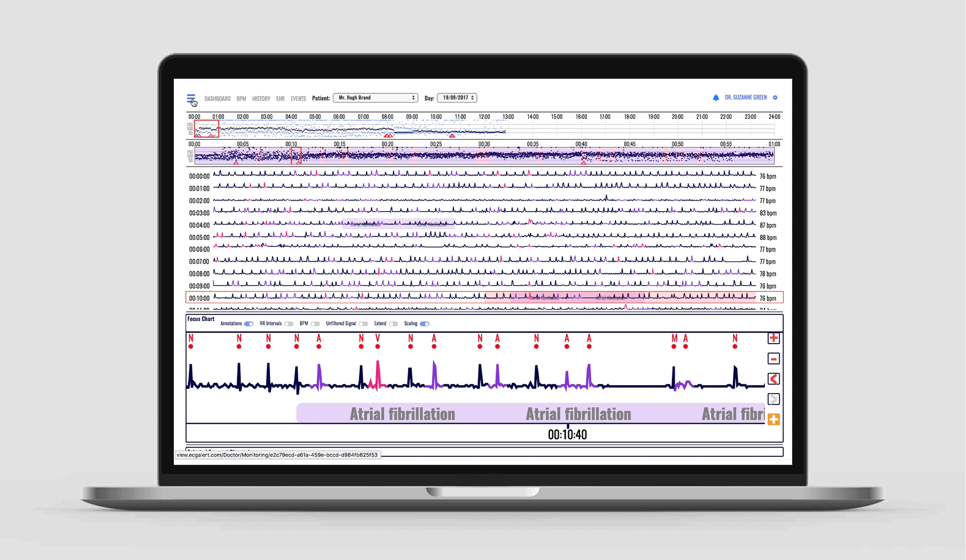
Task: Enable the BPM switch in Focus Chart
Action: tap(315, 324)
